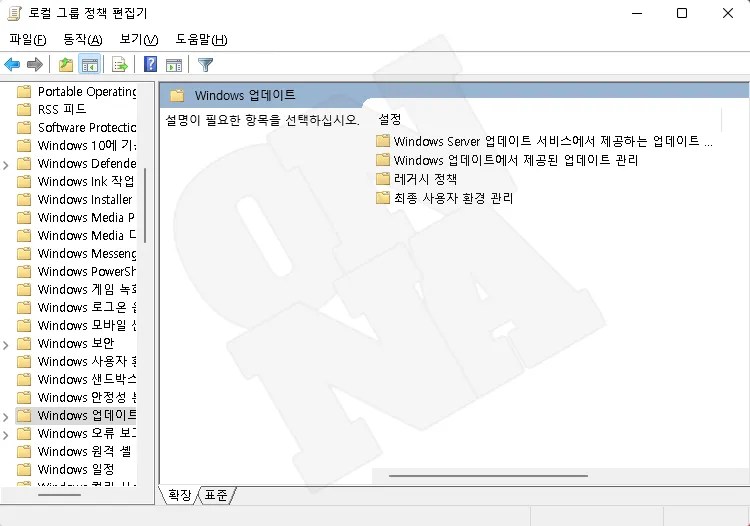Screen dimensions: 750x526
Task: Toggle the show/hide console tree icon
Action: (89, 64)
